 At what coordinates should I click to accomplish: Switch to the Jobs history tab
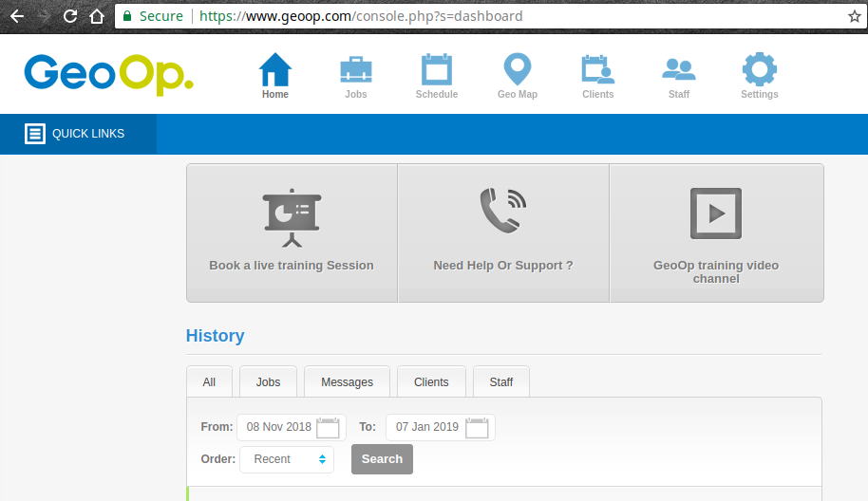[x=268, y=382]
